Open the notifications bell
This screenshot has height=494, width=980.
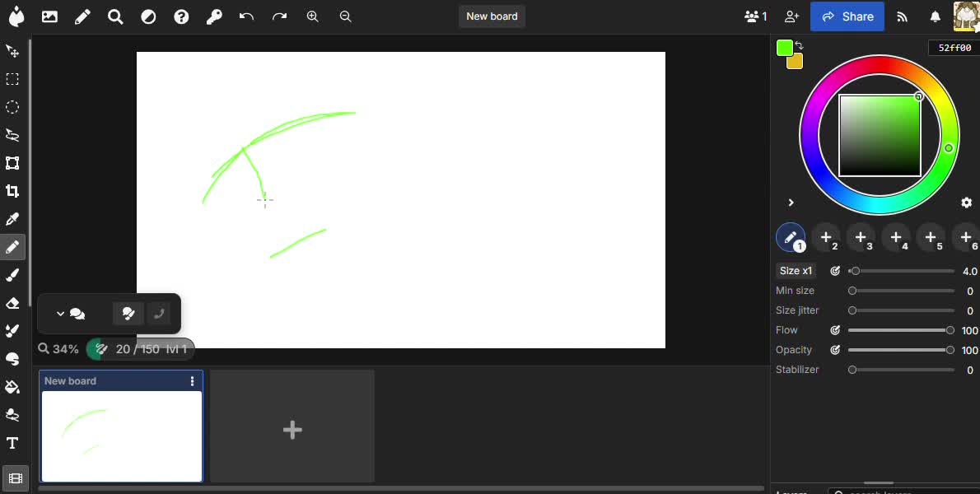pyautogui.click(x=935, y=16)
